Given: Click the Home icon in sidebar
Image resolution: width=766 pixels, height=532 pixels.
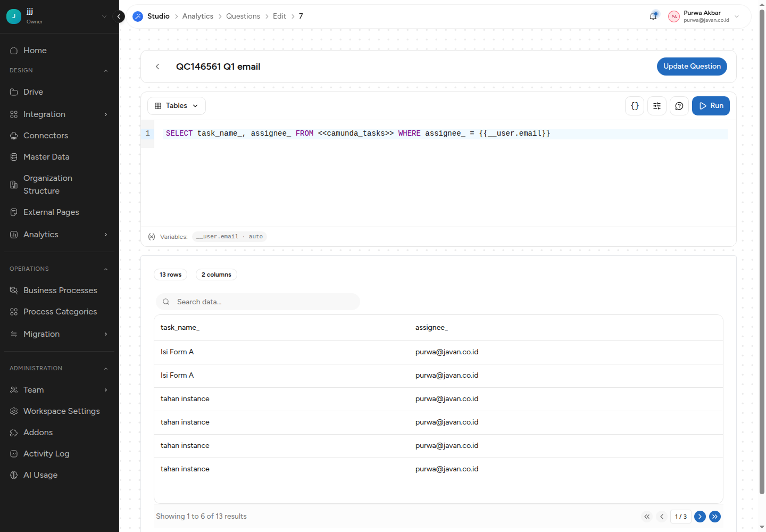Looking at the screenshot, I should pyautogui.click(x=14, y=51).
